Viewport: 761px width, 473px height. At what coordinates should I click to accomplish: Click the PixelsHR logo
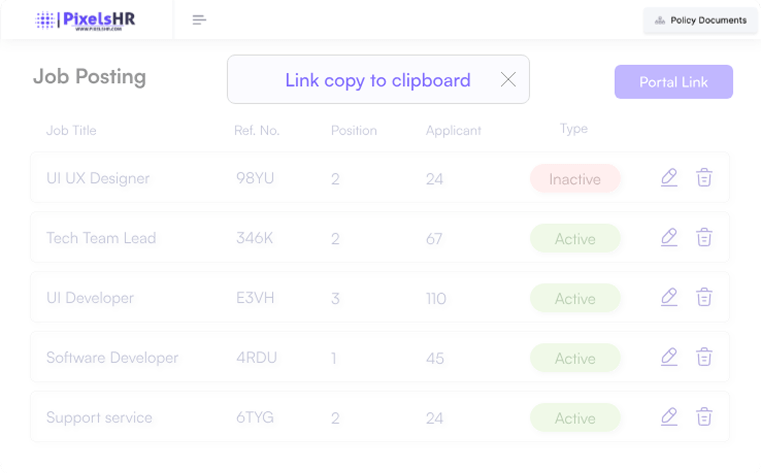tap(86, 20)
